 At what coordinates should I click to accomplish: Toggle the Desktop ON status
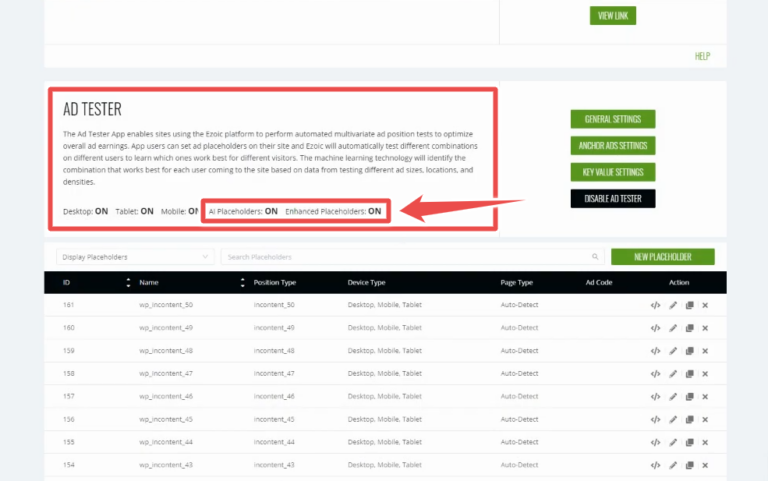101,212
